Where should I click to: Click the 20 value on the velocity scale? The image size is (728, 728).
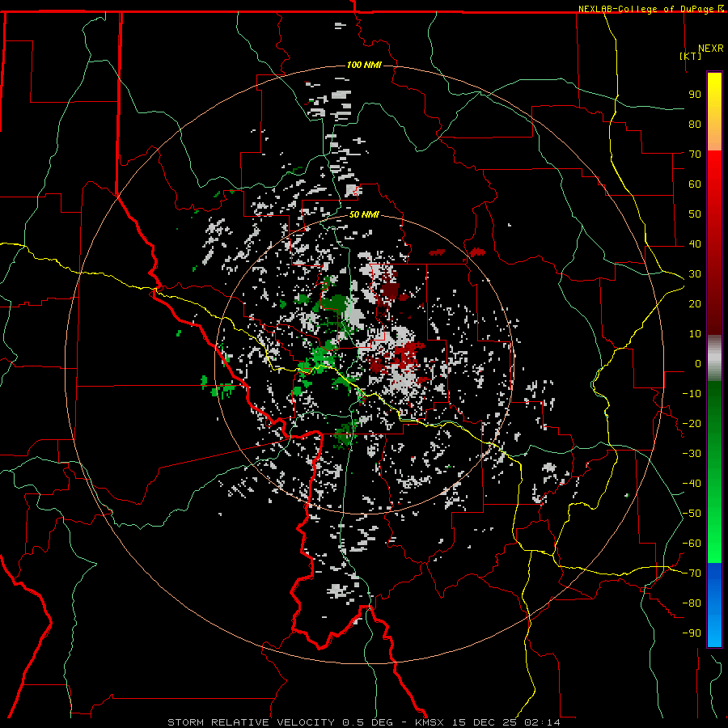point(695,304)
